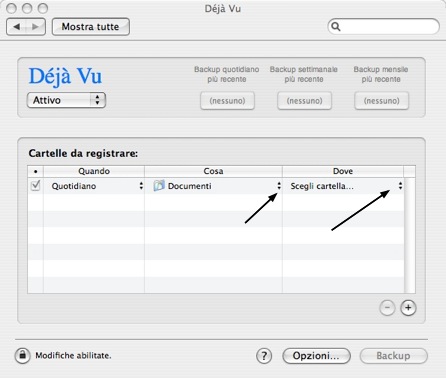Toggle the Quotidiano row enabled checkbox
This screenshot has width=446, height=378.
click(x=35, y=186)
